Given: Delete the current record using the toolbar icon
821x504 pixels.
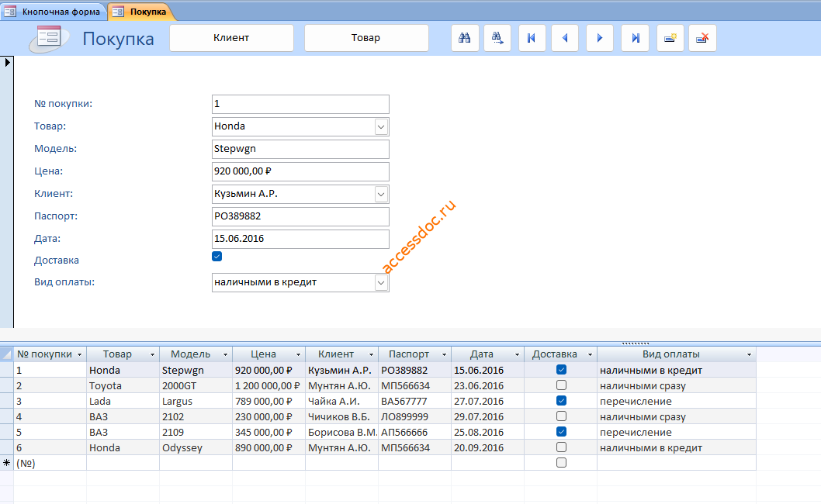Looking at the screenshot, I should (x=702, y=38).
